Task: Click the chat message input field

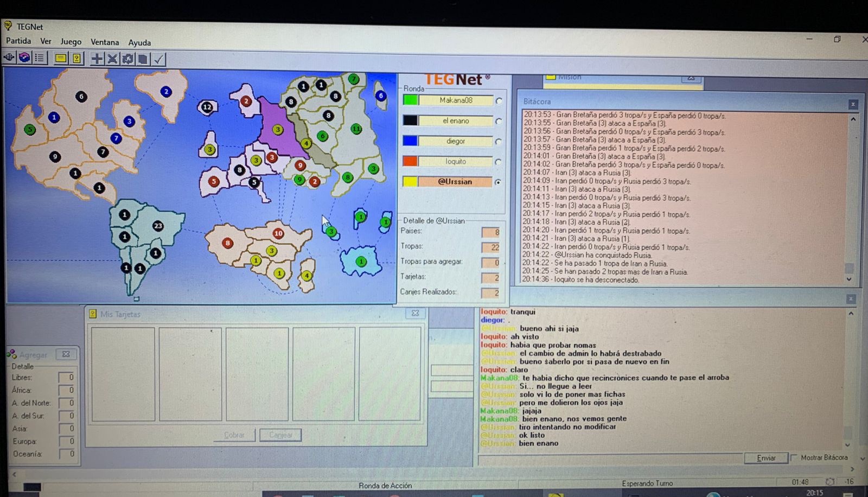Action: click(x=610, y=459)
